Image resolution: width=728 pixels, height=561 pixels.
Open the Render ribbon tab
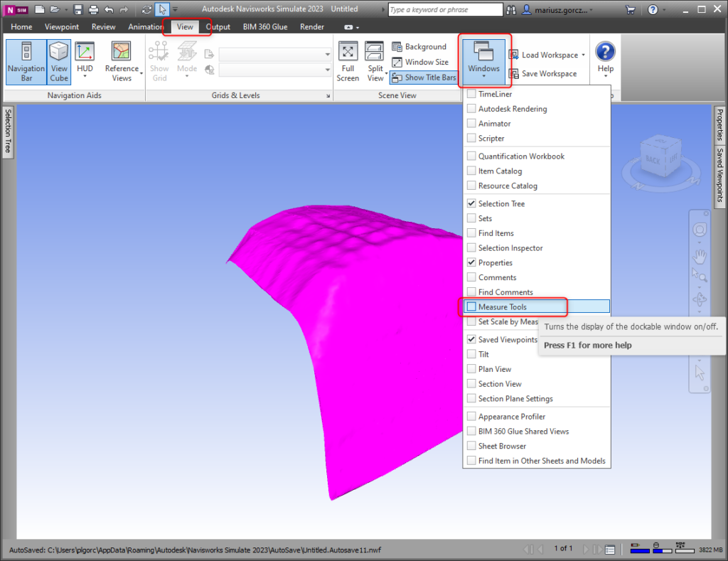[311, 27]
